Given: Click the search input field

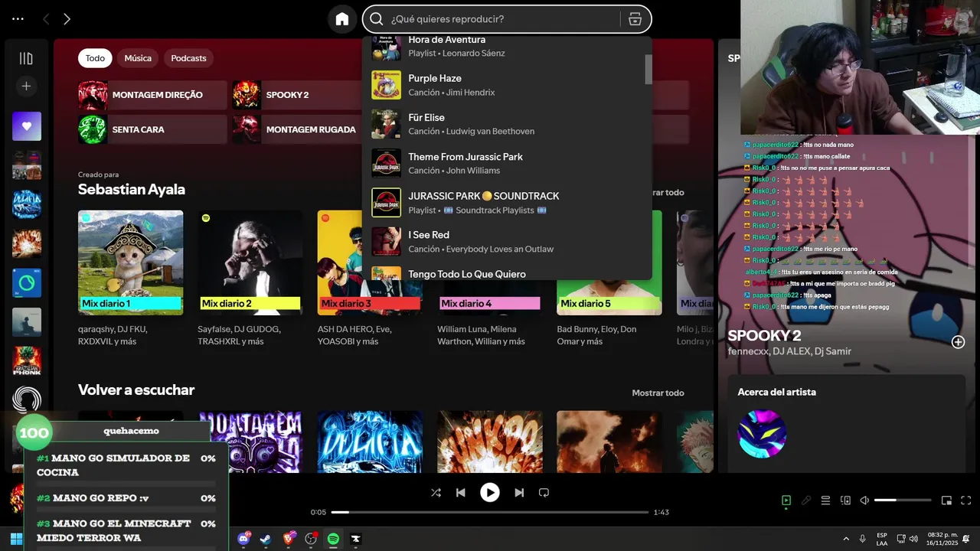Looking at the screenshot, I should coord(501,19).
